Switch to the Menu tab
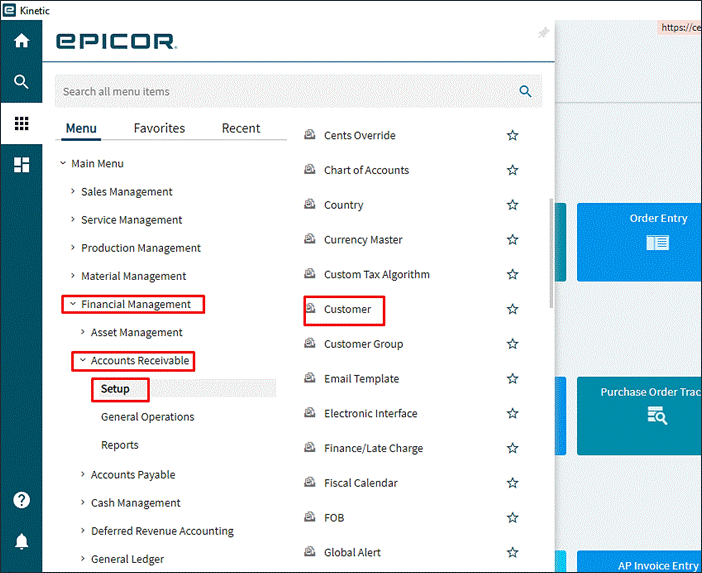 click(81, 128)
